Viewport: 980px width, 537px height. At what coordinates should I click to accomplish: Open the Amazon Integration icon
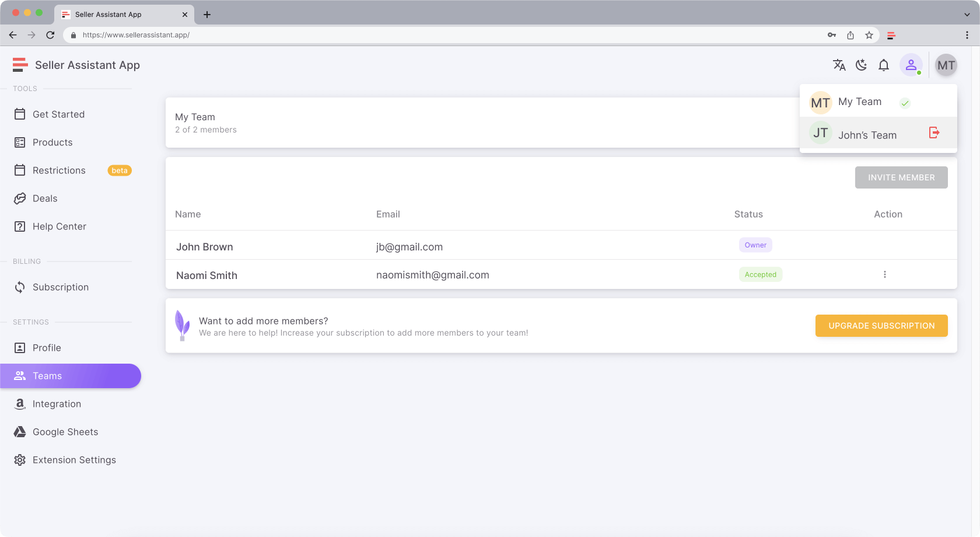20,404
